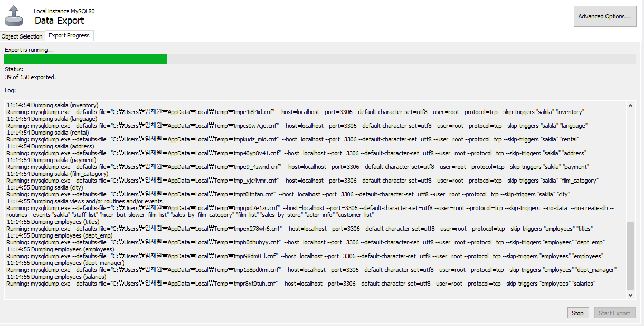The height and width of the screenshot is (326, 644).
Task: Click the greyed-out Start Export button
Action: [x=614, y=313]
